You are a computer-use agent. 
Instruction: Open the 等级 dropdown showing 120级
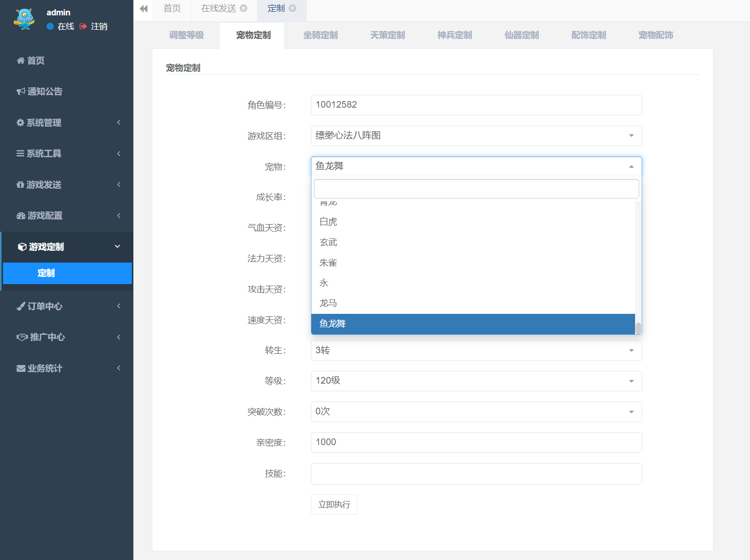tap(476, 381)
